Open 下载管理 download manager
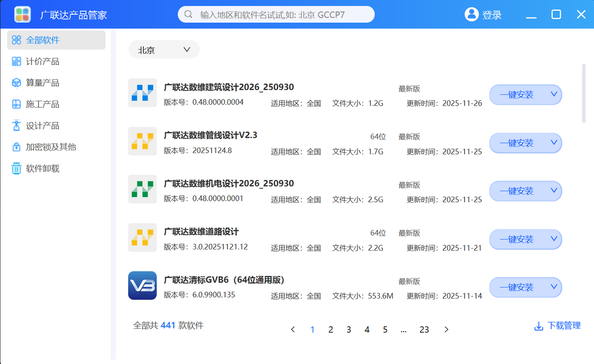The height and width of the screenshot is (364, 594). [557, 326]
